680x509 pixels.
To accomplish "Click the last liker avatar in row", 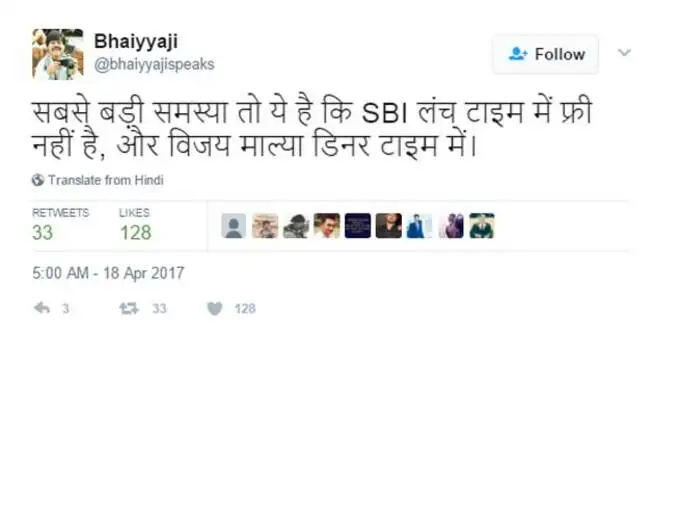I will [482, 226].
